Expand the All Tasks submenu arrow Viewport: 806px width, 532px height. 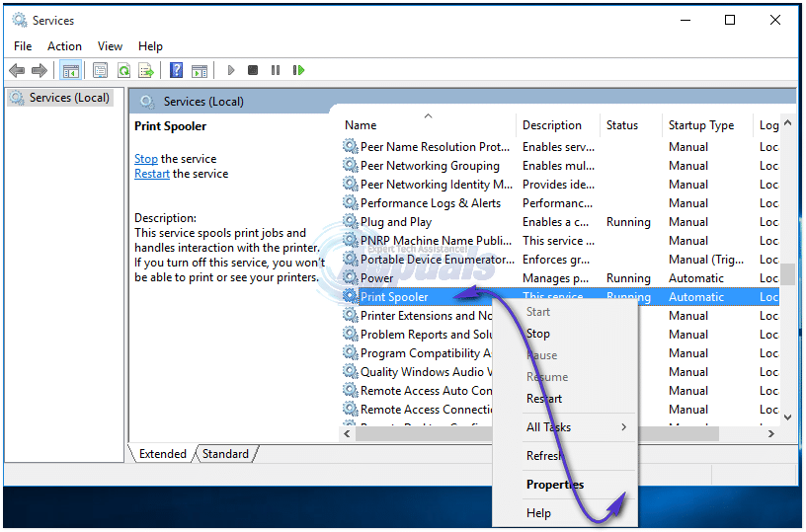coord(623,427)
